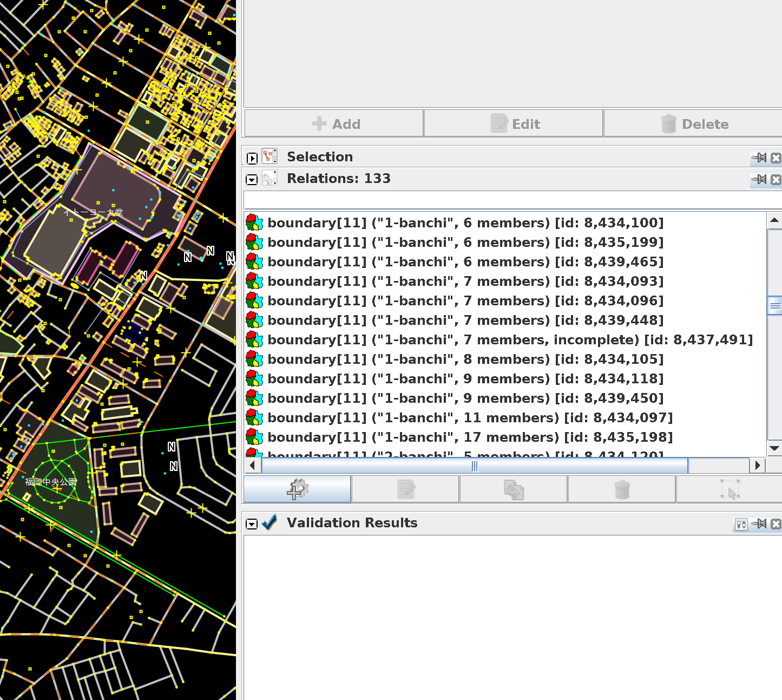Click the edit relation icon below list
Screen dimensions: 782x700
point(405,489)
